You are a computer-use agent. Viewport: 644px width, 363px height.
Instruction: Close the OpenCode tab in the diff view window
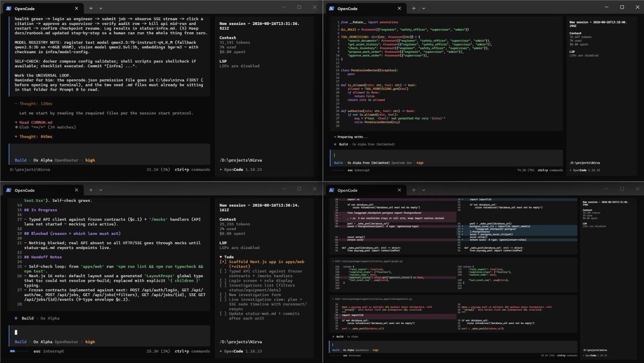point(400,190)
